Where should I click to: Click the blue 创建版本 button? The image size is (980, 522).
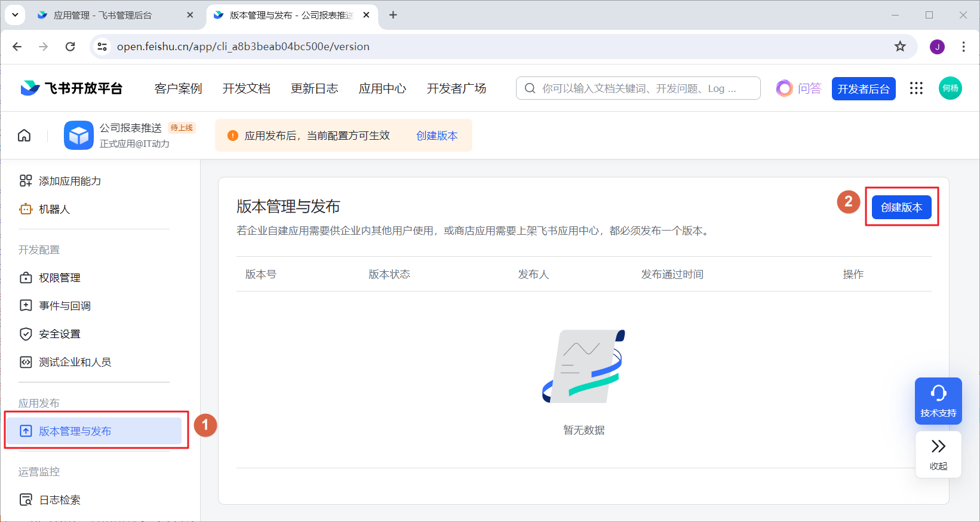(901, 207)
